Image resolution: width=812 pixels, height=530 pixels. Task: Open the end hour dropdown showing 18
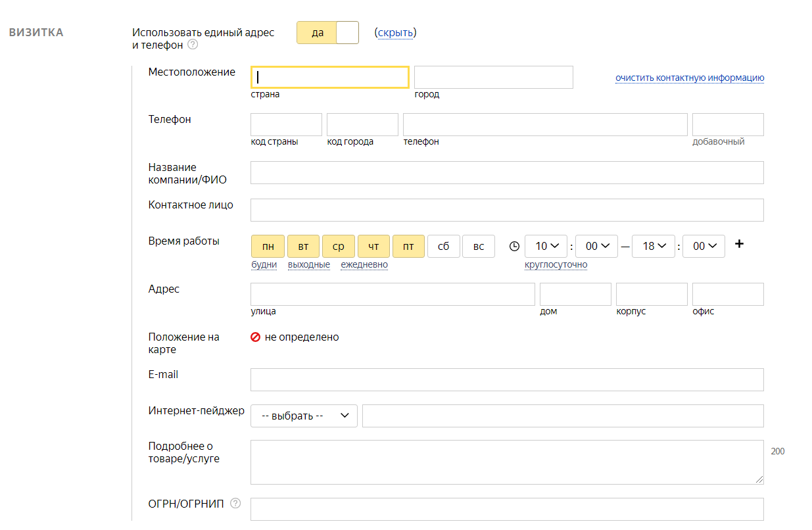[654, 247]
